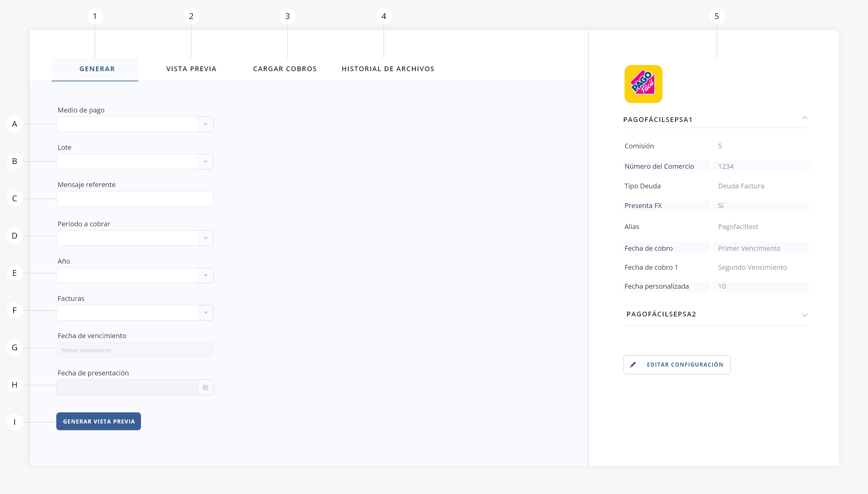Click the Alias label

pyautogui.click(x=632, y=227)
